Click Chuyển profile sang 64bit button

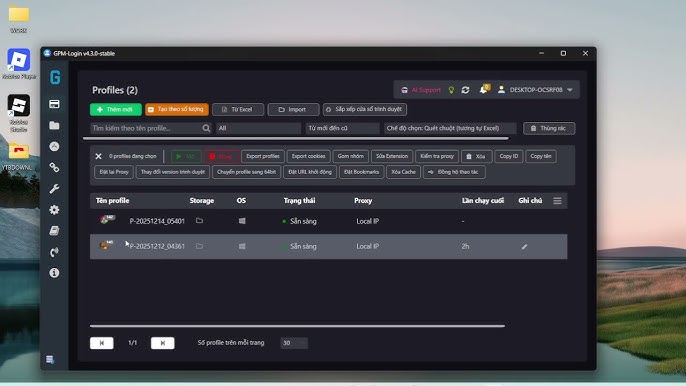pyautogui.click(x=246, y=172)
